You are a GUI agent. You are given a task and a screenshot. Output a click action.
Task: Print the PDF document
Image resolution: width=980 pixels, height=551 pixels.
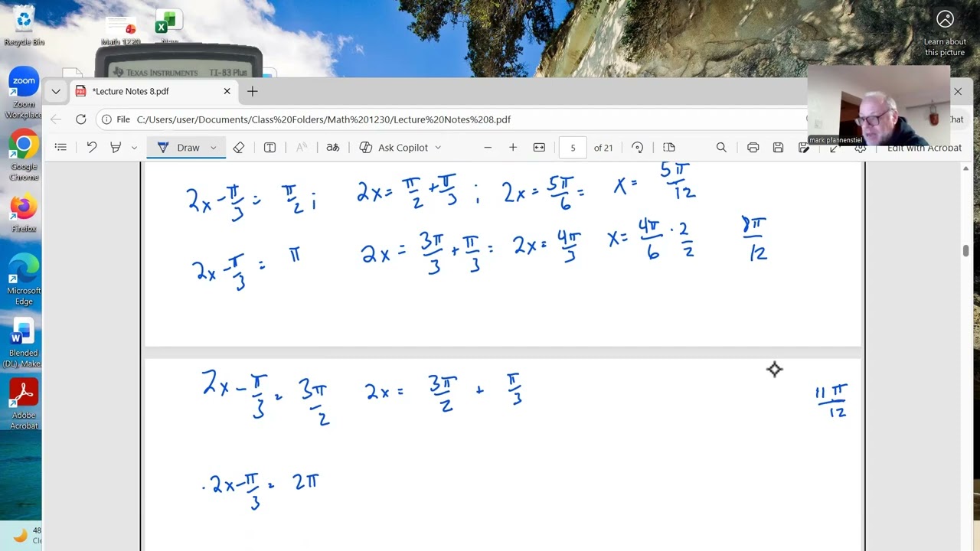753,148
